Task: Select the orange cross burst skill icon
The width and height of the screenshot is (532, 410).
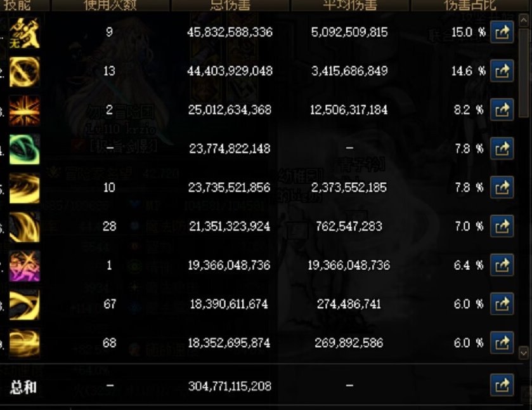Action: (25, 110)
